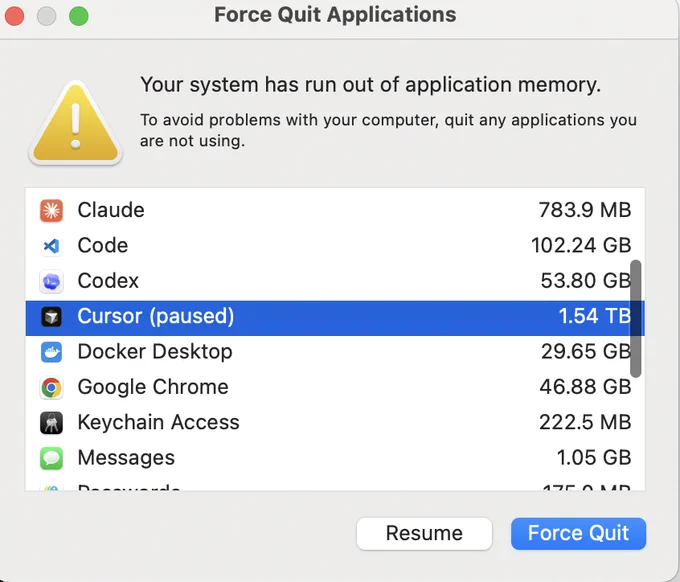Click the application list scrollbar thumb

pyautogui.click(x=636, y=319)
